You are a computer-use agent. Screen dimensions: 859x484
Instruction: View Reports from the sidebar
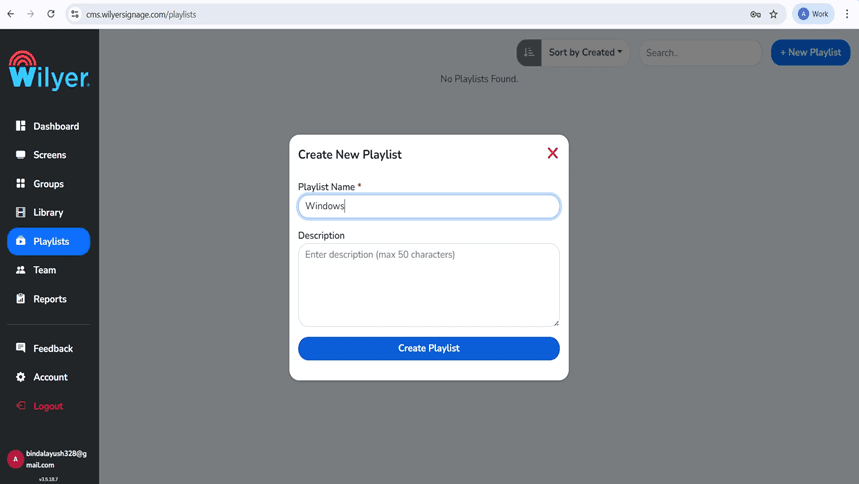click(x=48, y=299)
